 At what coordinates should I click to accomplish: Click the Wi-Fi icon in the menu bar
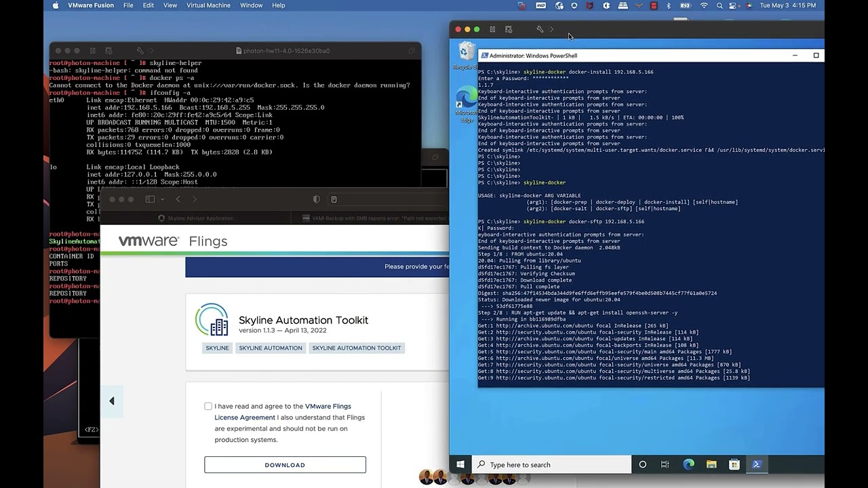click(x=704, y=5)
